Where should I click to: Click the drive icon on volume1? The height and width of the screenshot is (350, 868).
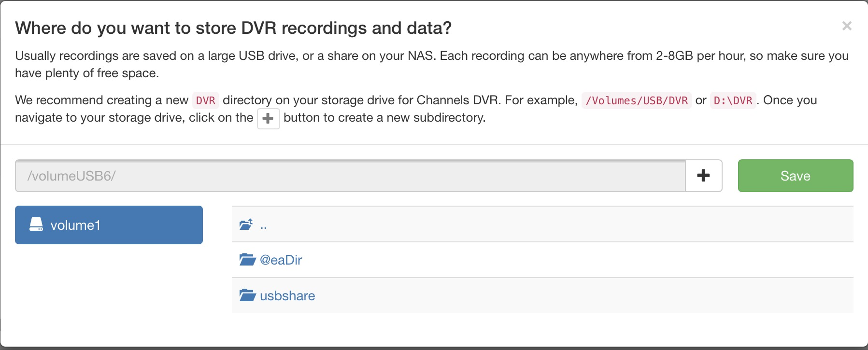(x=36, y=224)
